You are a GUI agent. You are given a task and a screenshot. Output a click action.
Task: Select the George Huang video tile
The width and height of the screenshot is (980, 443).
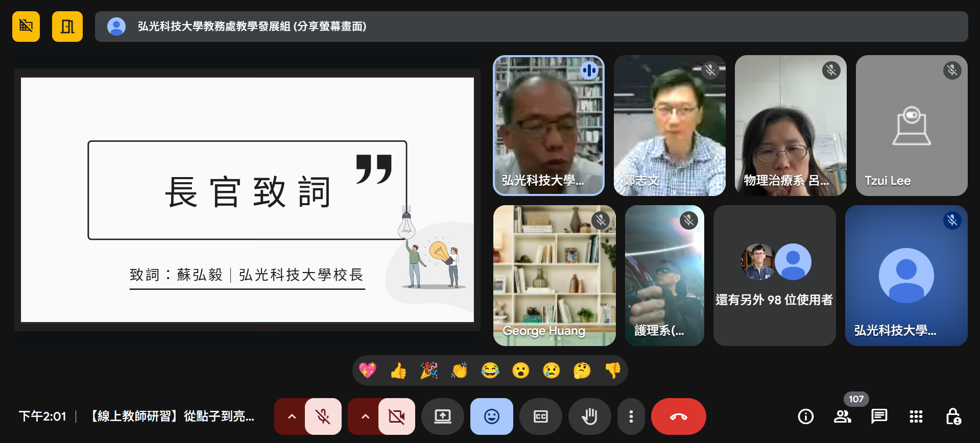(554, 276)
